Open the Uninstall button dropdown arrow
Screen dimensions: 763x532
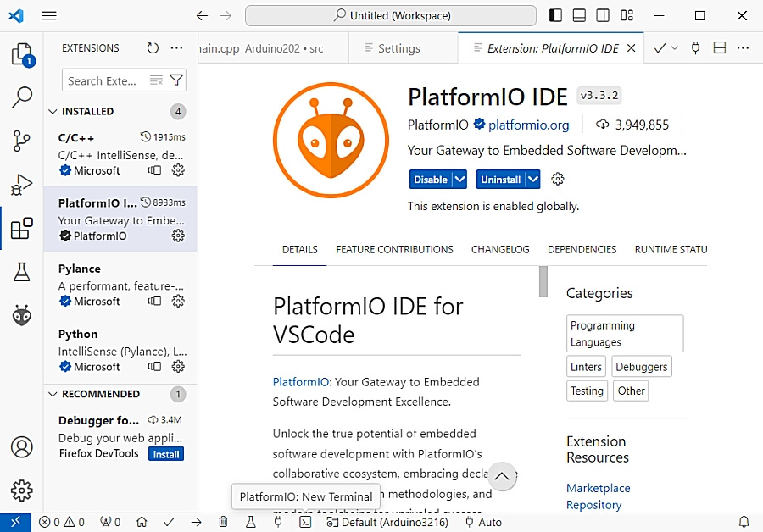pyautogui.click(x=532, y=179)
